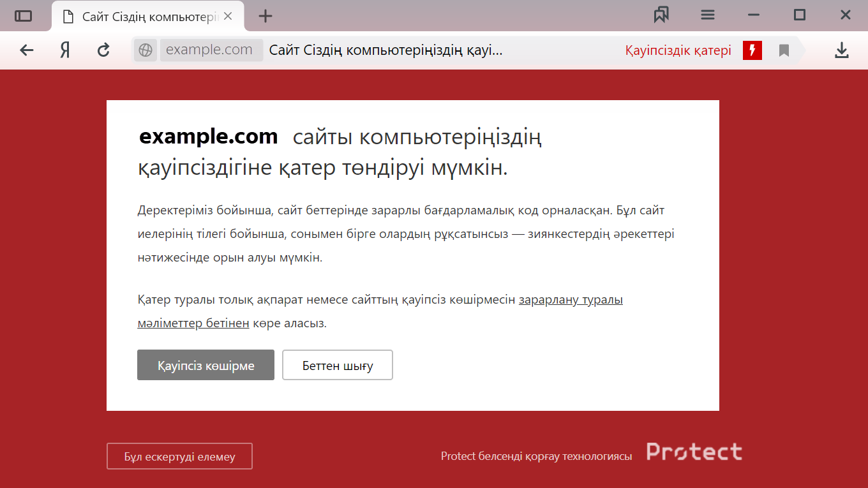Maximize the browser window
This screenshot has height=488, width=868.
[x=800, y=15]
